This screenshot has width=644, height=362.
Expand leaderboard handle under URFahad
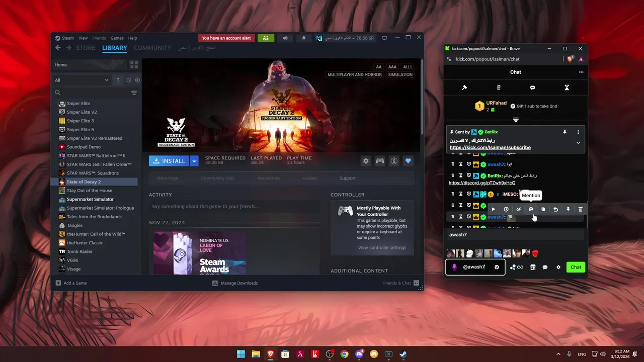point(516,120)
